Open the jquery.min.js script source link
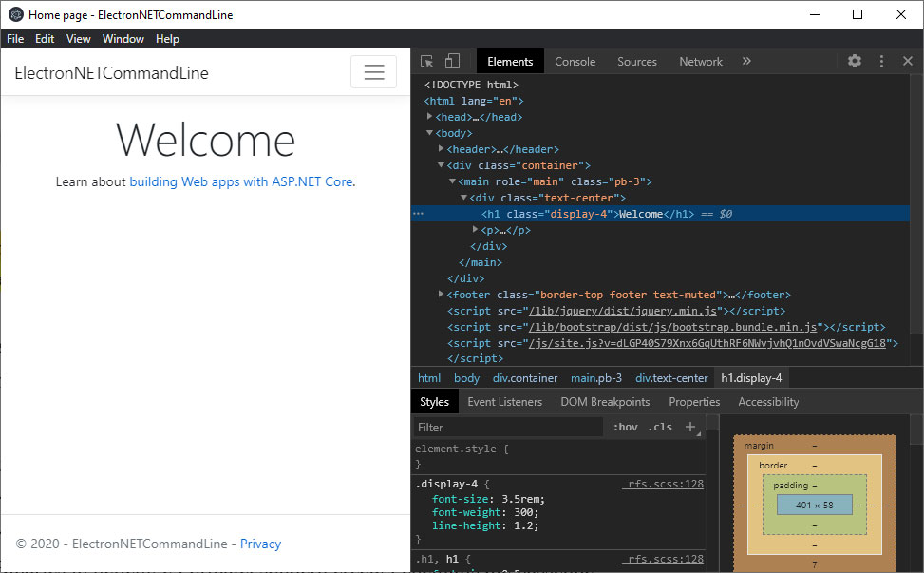Image resolution: width=924 pixels, height=573 pixels. click(x=623, y=311)
